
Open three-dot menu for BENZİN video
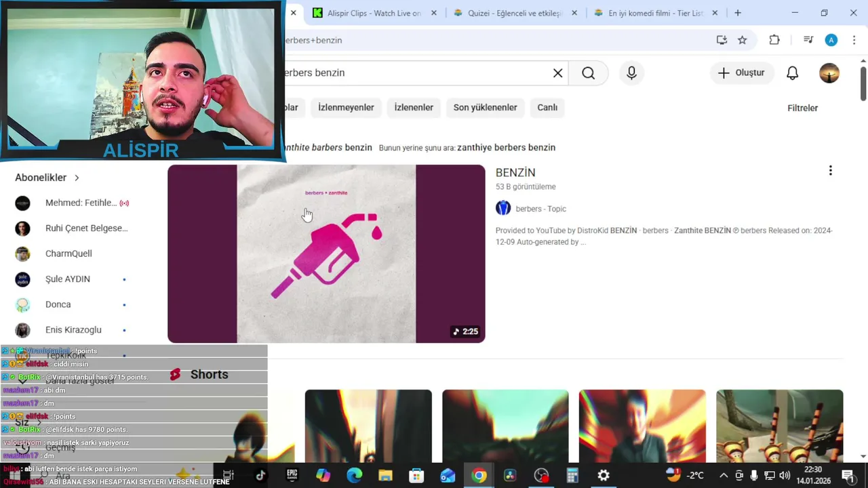(x=830, y=171)
